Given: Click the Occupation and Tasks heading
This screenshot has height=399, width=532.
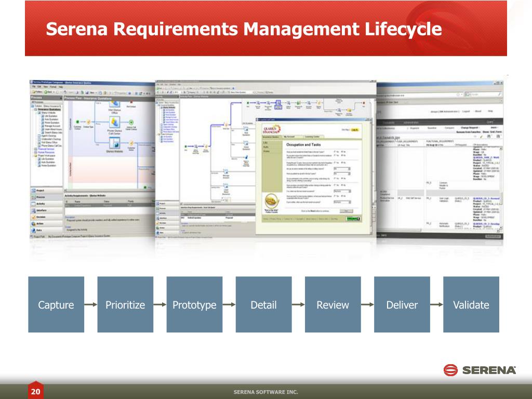Looking at the screenshot, I should tap(303, 144).
